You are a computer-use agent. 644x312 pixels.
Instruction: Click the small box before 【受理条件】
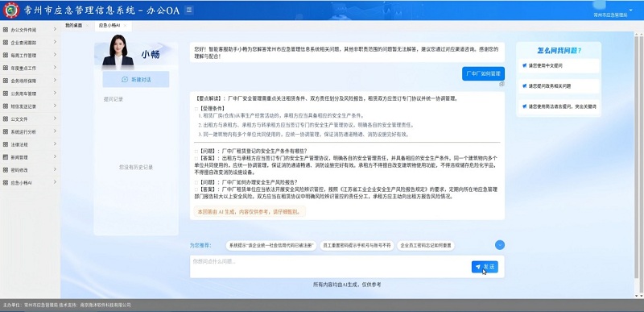point(196,109)
